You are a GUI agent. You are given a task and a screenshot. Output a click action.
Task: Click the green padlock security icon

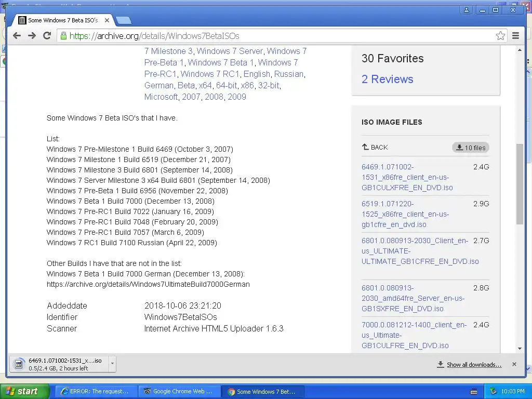[x=63, y=36]
